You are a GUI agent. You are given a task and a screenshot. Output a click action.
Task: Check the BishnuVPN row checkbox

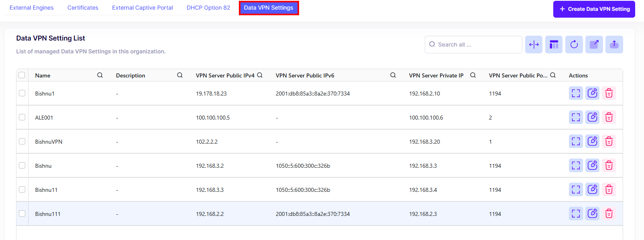[22, 141]
